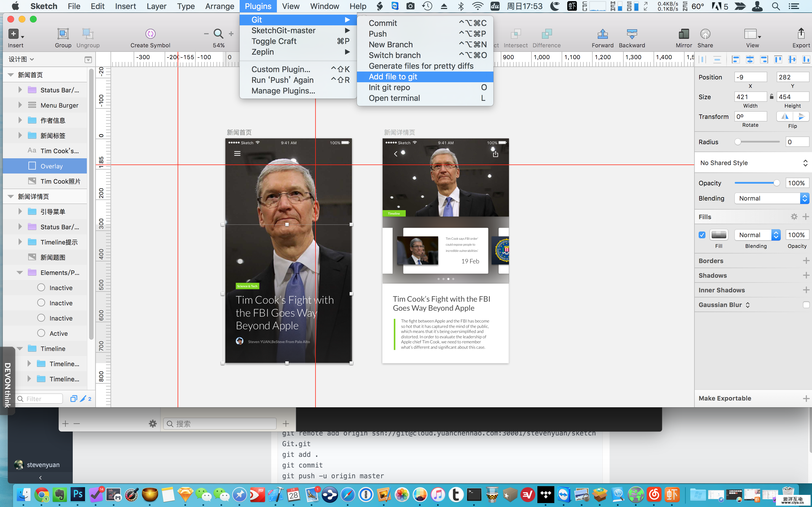Toggle the size aspect ratio lock
Viewport: 812px width, 507px height.
pos(772,97)
